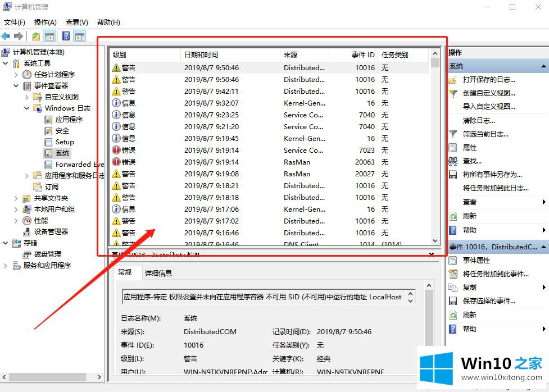
Task: Open the 查看(V) menu
Action: click(76, 22)
